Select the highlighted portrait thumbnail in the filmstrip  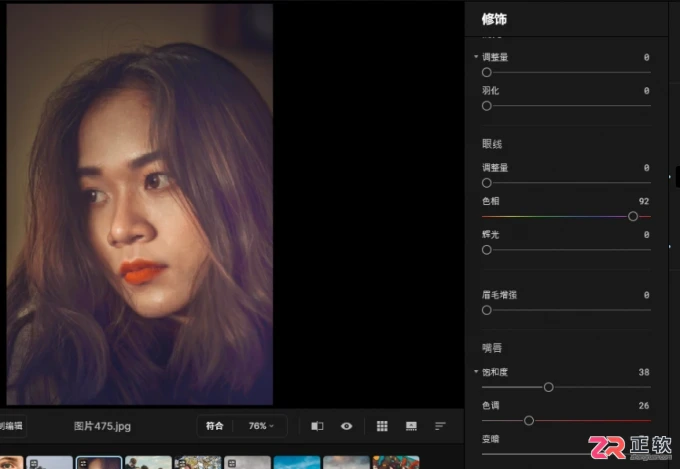pyautogui.click(x=99, y=462)
